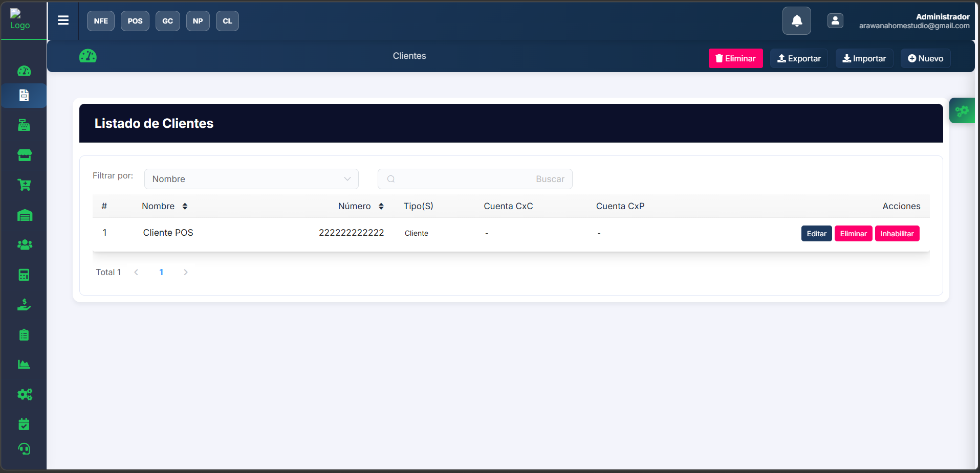Open the user profile icon
The width and height of the screenshot is (980, 473).
coord(835,21)
